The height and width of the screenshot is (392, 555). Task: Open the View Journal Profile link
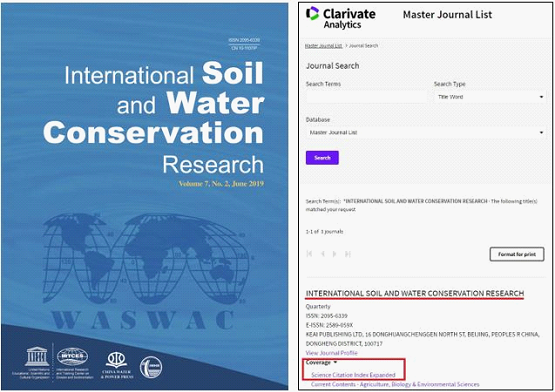[332, 353]
